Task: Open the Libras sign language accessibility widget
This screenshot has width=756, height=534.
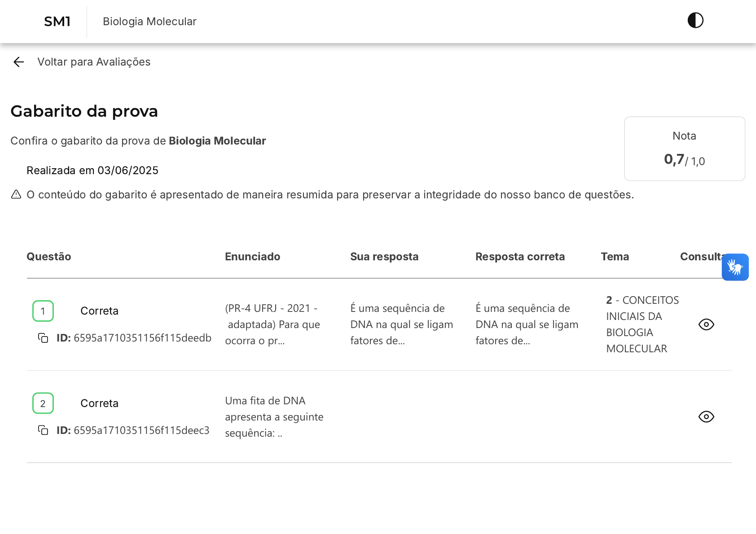Action: [735, 267]
